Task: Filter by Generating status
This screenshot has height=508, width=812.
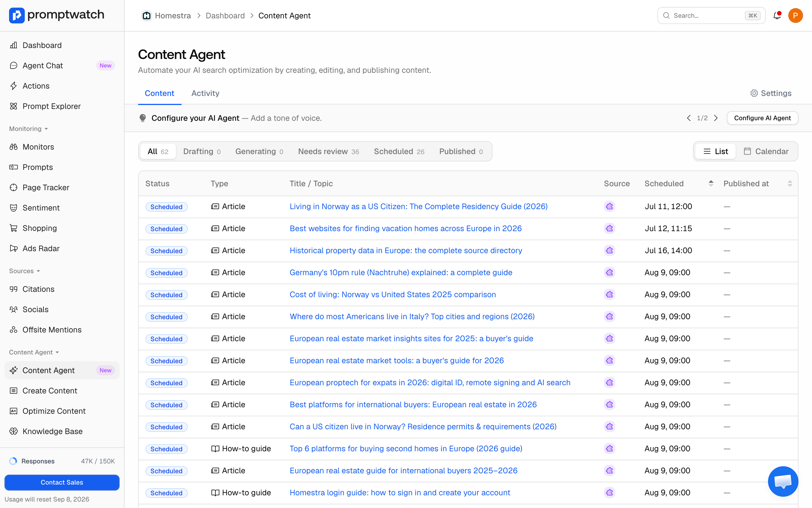Action: 259,151
